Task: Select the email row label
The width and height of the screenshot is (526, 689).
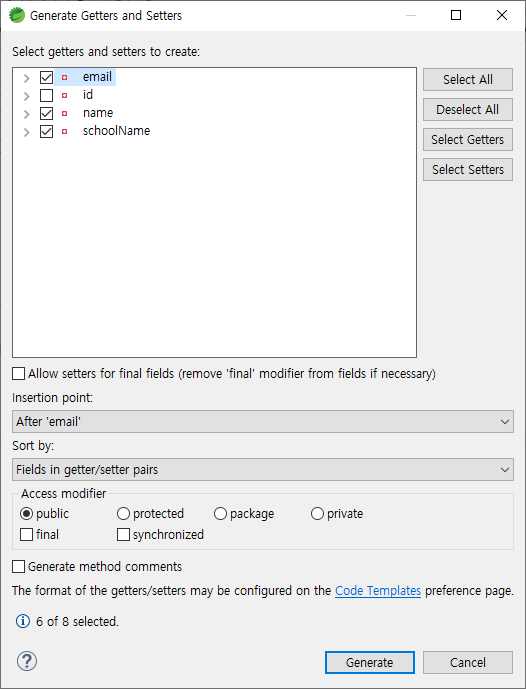Action: pos(97,77)
